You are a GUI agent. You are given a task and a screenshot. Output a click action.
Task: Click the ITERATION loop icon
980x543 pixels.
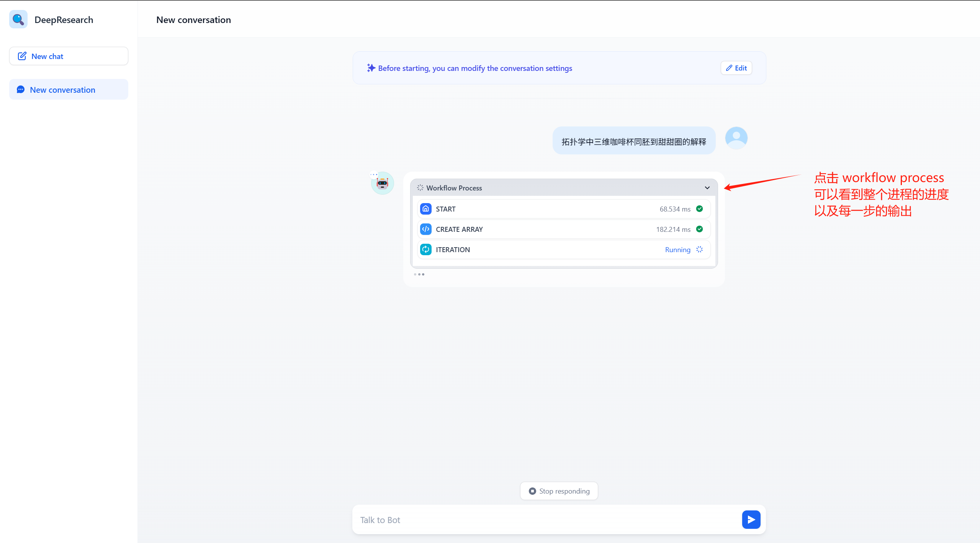click(425, 249)
